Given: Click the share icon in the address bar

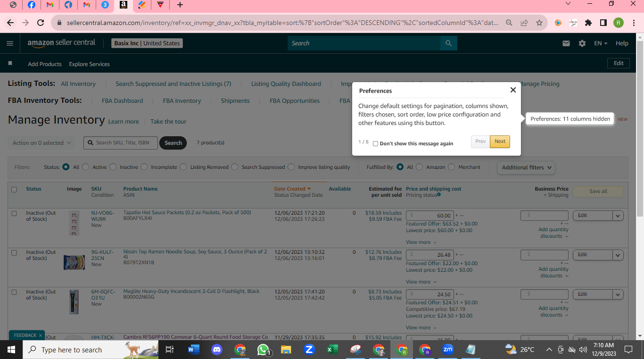Looking at the screenshot, I should [x=524, y=23].
